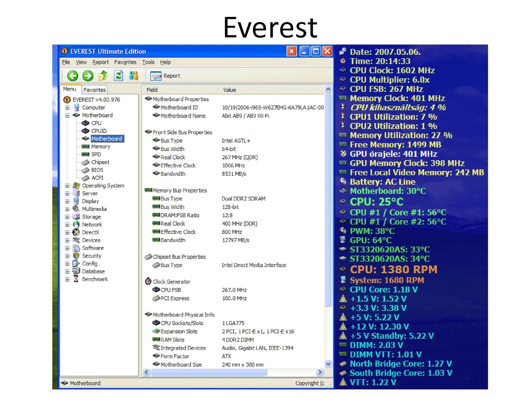Open the Report menu

(100, 62)
